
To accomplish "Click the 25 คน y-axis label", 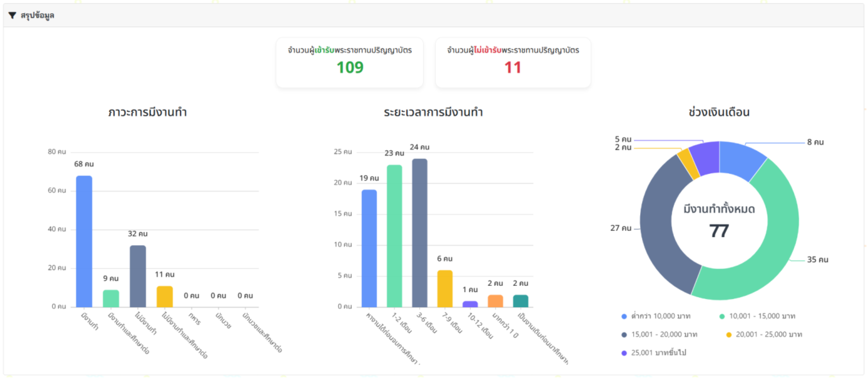I will [x=343, y=152].
